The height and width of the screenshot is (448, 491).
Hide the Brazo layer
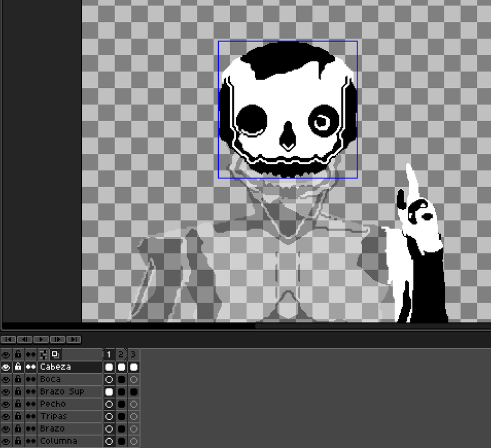pyautogui.click(x=6, y=429)
